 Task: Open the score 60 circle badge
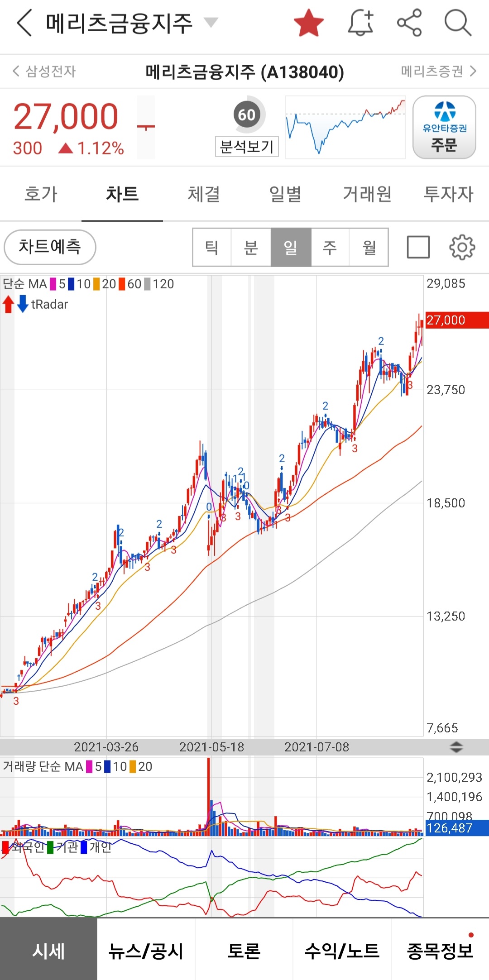coord(247,115)
